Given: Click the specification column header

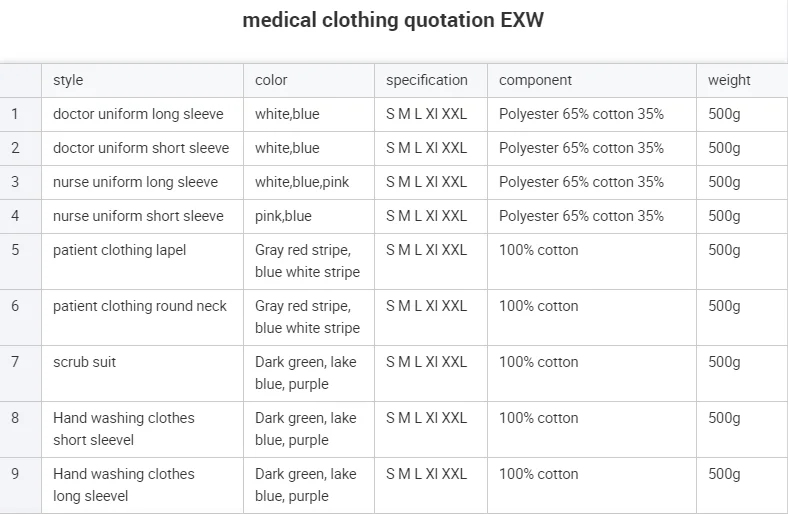Looking at the screenshot, I should pos(431,80).
